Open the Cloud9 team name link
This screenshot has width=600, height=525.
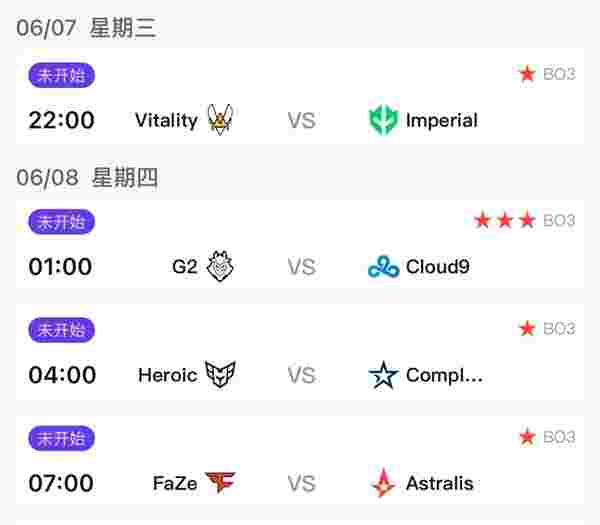[x=438, y=266]
